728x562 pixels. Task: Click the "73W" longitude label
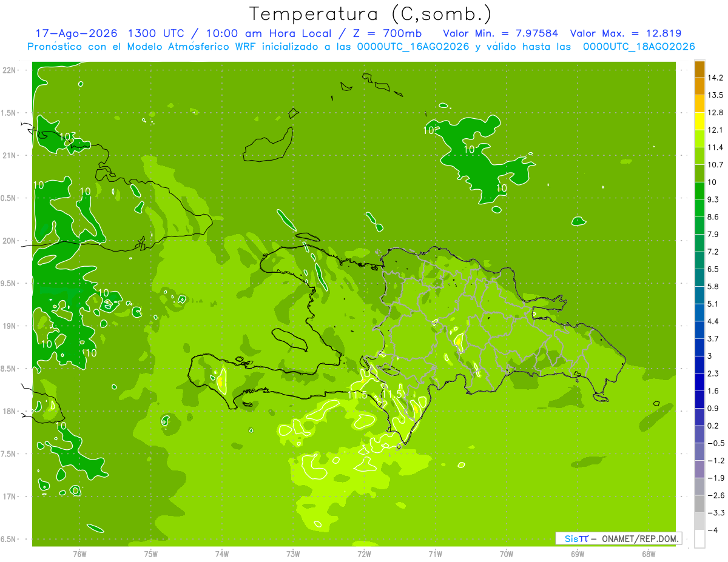tap(293, 554)
